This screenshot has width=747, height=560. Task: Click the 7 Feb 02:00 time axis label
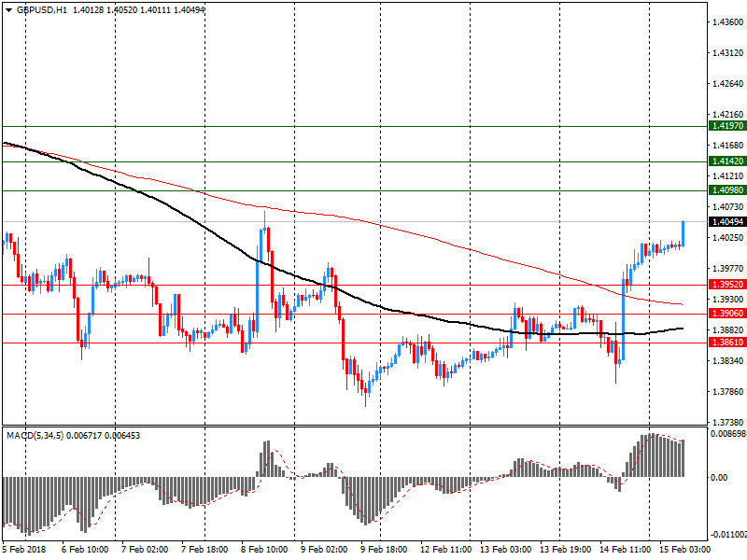point(145,550)
